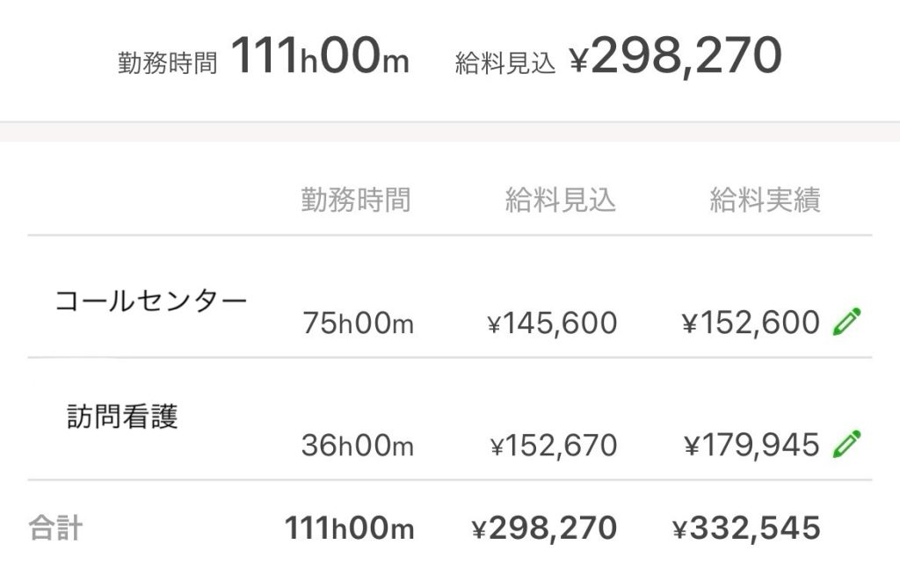Click the 合計 total row label
Viewport: 900px width, 588px height.
(56, 528)
